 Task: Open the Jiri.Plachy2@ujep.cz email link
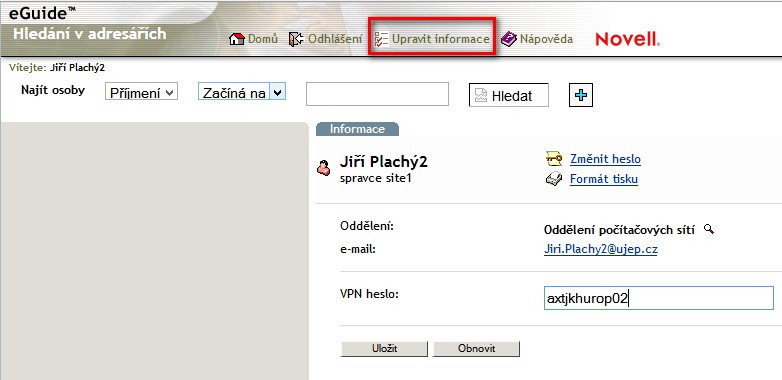tap(600, 249)
